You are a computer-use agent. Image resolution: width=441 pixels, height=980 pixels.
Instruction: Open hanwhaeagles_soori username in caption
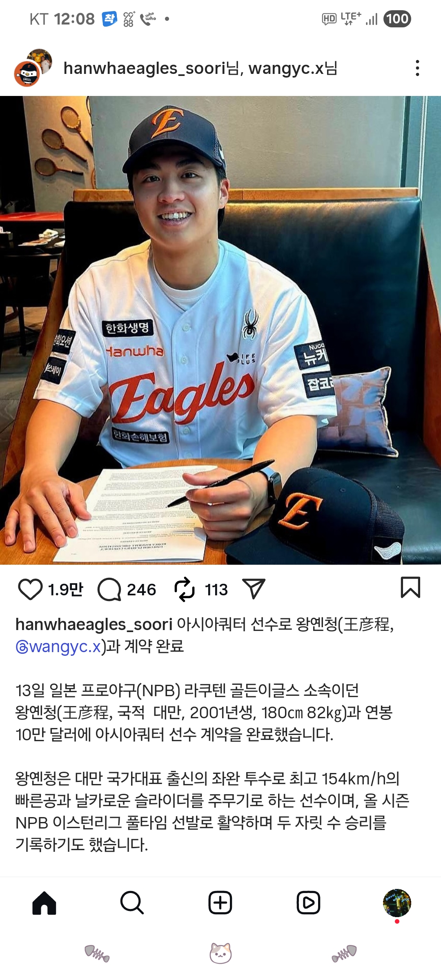pos(94,624)
